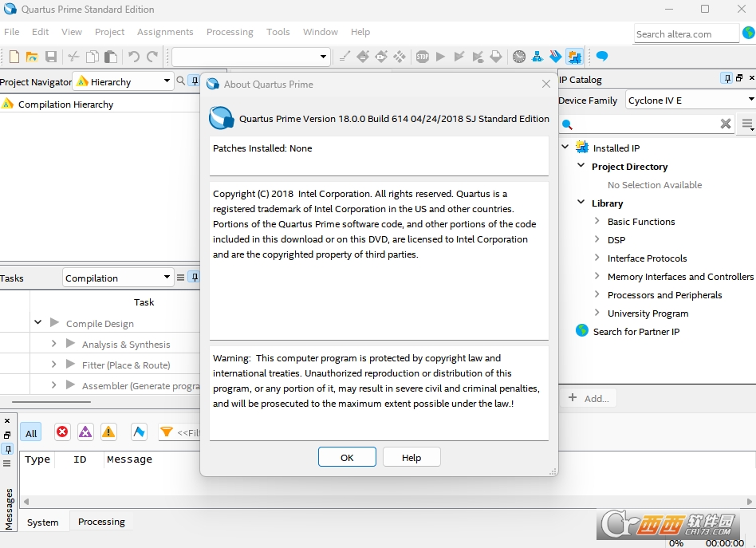
Task: Collapse the Installed IP tree node
Action: (565, 147)
